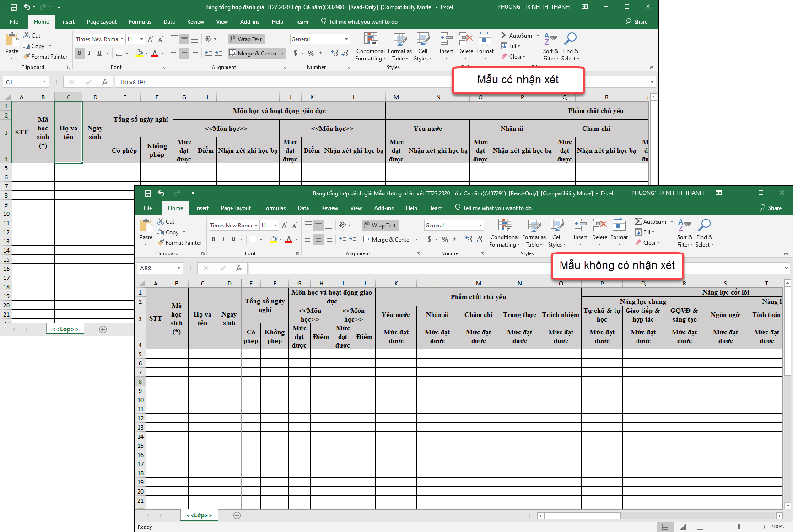Click the <<Lớp>> sheet tab in the back window
The width and height of the screenshot is (793, 532).
(x=65, y=329)
